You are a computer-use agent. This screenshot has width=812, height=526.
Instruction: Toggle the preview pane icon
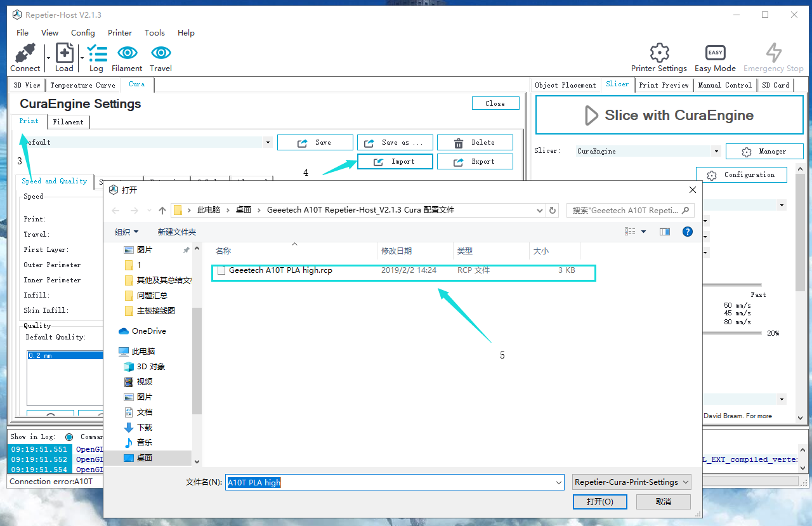pyautogui.click(x=665, y=232)
